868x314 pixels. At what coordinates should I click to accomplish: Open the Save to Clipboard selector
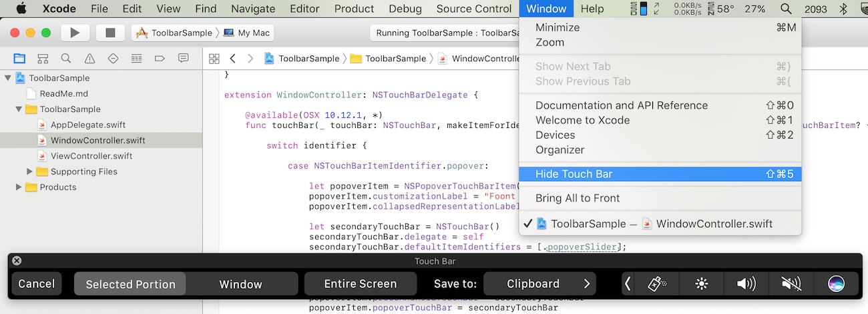click(539, 284)
